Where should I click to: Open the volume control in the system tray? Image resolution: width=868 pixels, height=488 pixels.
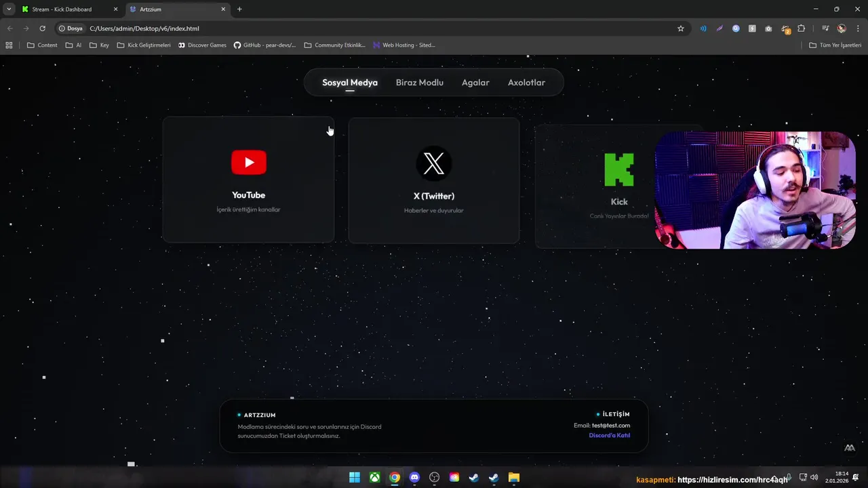814,477
